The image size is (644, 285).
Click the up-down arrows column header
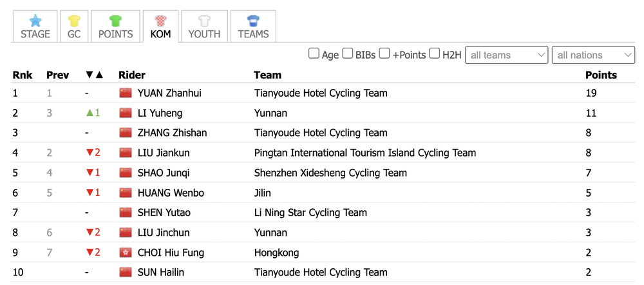[x=95, y=75]
